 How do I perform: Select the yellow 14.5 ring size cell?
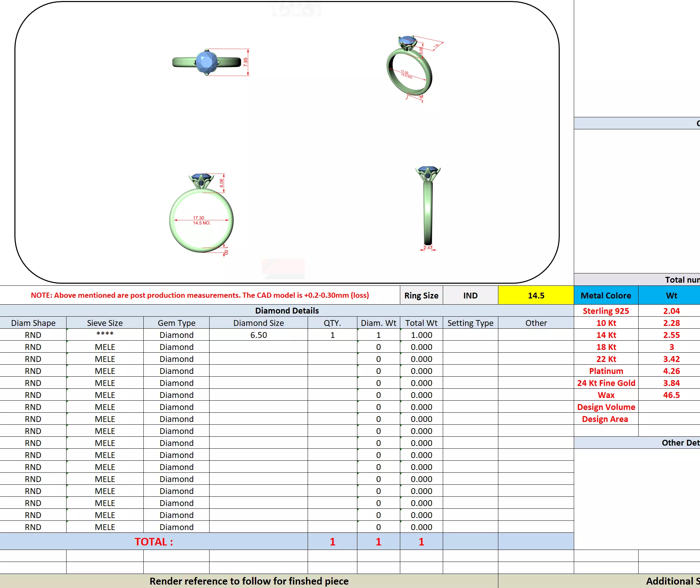536,295
